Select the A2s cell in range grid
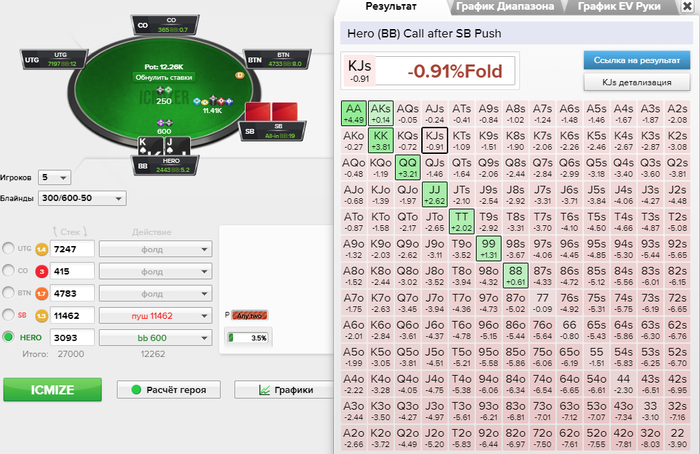This screenshot has height=454, width=700. pos(677,113)
